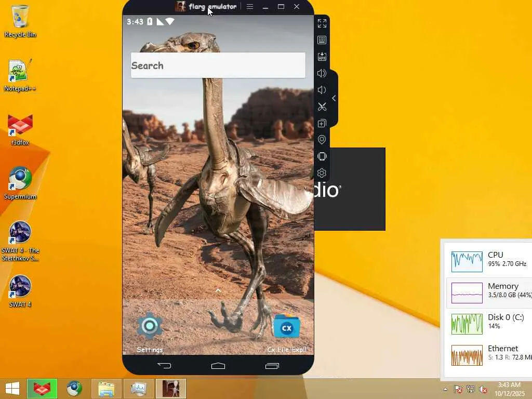Open Supermium from the taskbar
The image size is (532, 399).
pos(74,389)
